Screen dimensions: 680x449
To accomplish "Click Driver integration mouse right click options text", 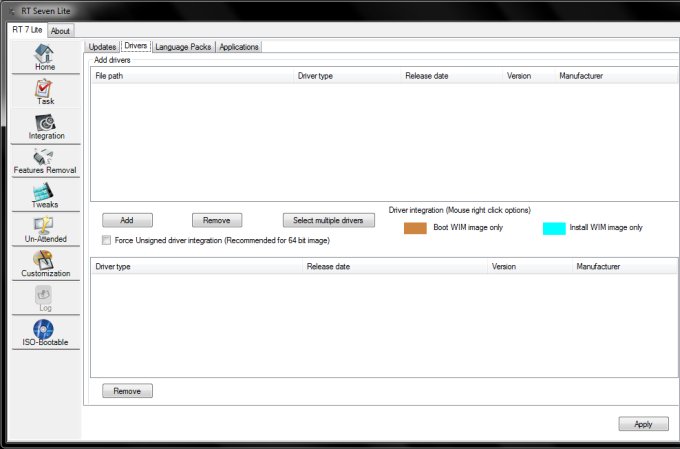I will (460, 210).
